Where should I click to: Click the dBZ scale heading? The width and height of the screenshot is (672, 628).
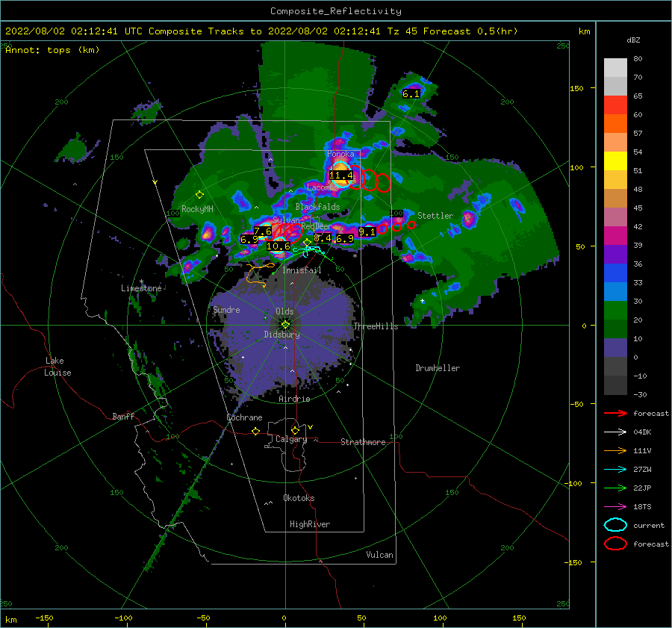click(x=633, y=40)
